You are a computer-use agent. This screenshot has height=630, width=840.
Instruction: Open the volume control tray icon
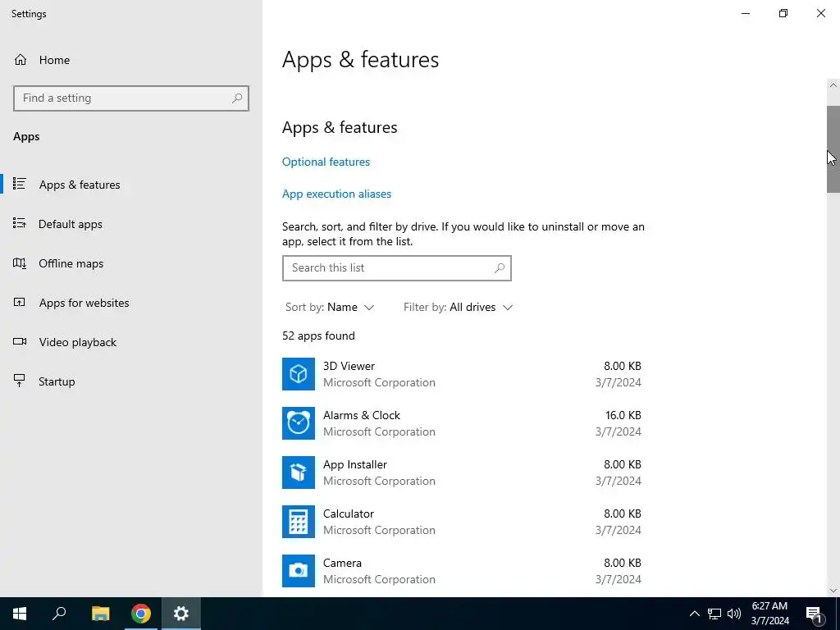(x=734, y=614)
